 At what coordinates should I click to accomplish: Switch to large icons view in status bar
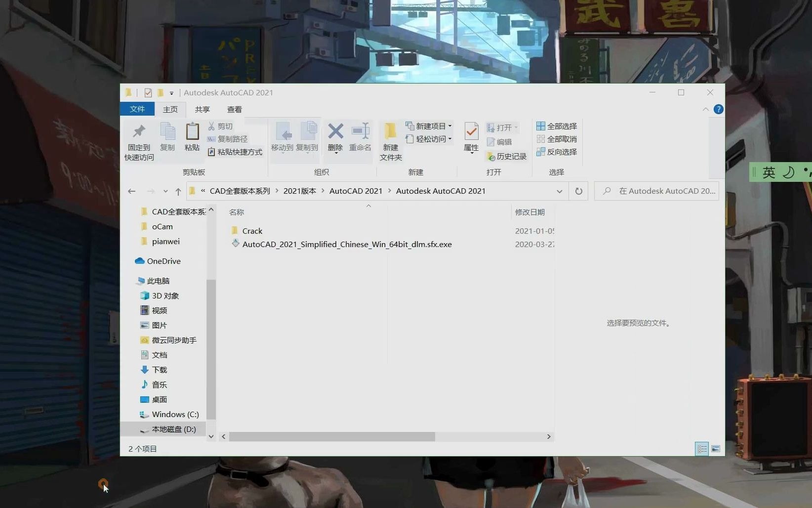coord(716,449)
